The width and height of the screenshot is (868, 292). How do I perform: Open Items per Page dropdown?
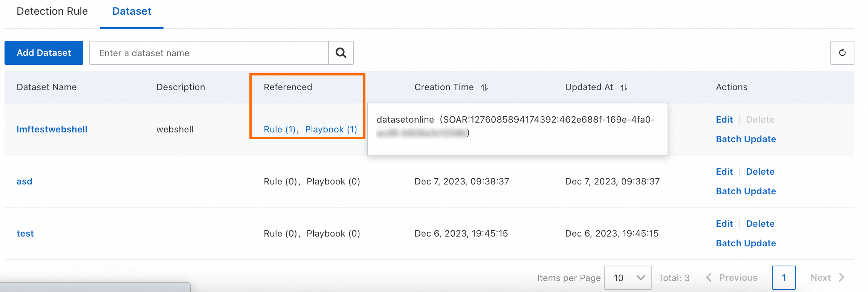coord(628,278)
